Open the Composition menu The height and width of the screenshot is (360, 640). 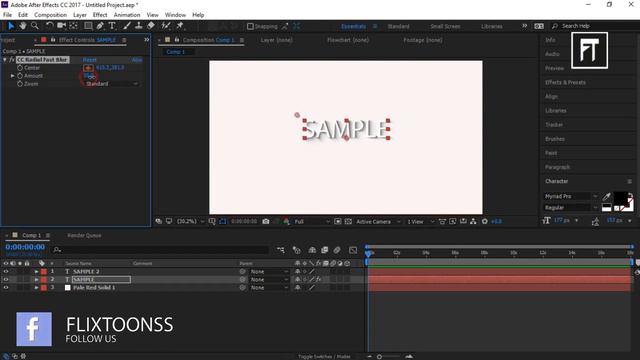tap(50, 15)
